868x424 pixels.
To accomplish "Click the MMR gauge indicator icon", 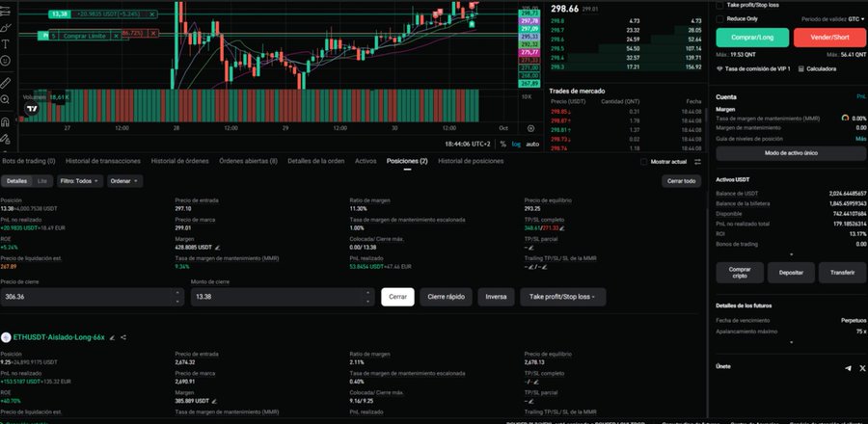I will 845,118.
